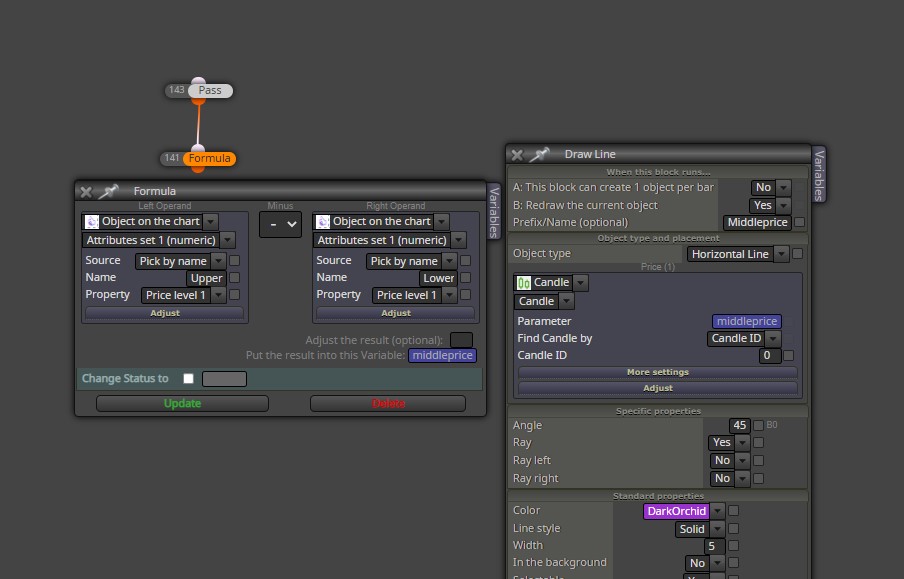
Task: Click the green Update button
Action: point(182,404)
